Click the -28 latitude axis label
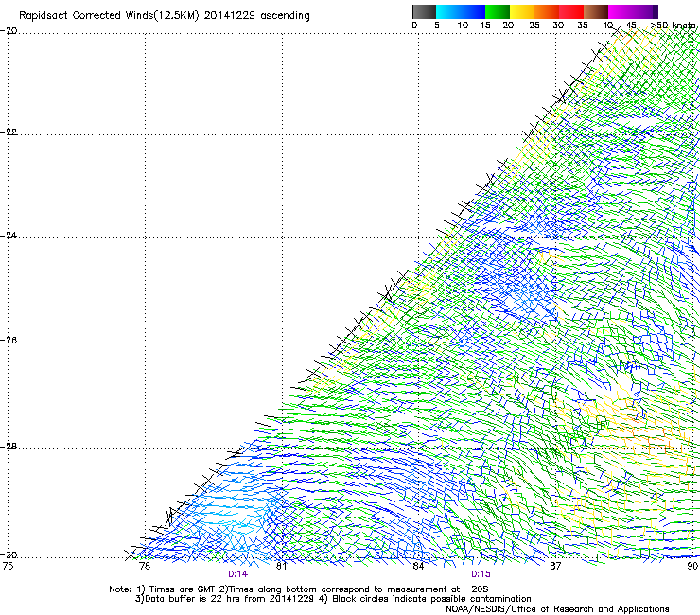 point(9,447)
